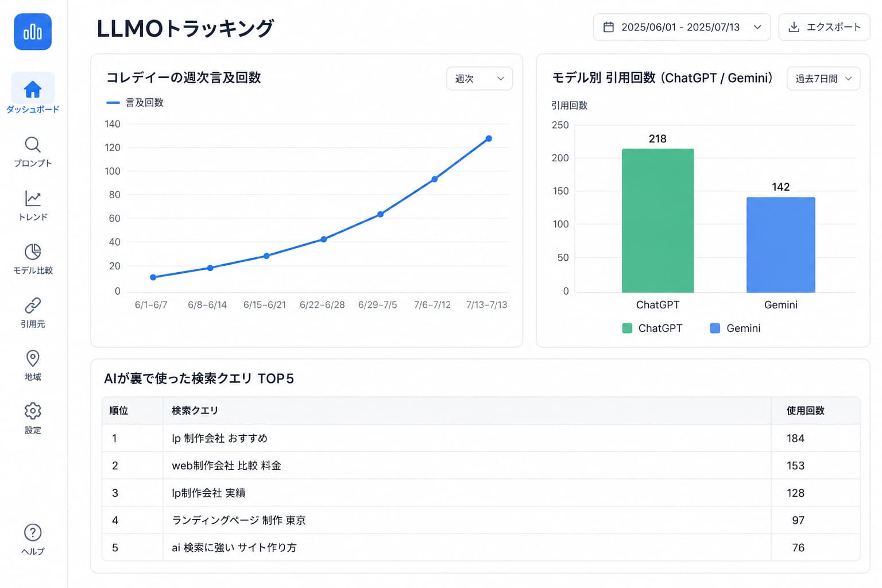Viewport: 882px width, 588px height.
Task: Toggle ChatGPT legend series
Action: (x=652, y=328)
